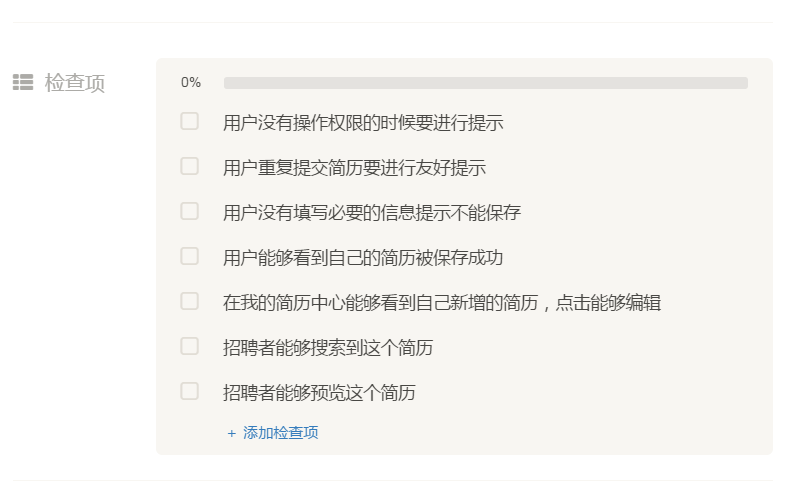
Task: Check the 在我的简历中心能够看到自己新增的简历 item box
Action: pos(189,302)
